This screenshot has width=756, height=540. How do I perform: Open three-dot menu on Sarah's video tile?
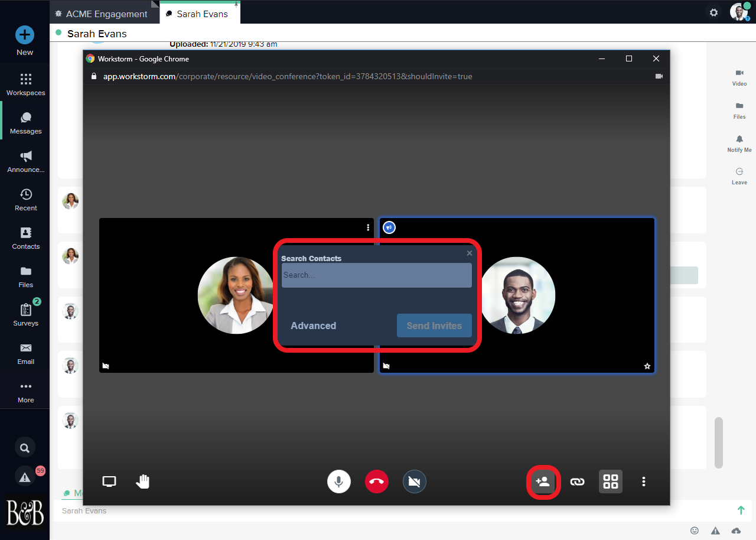(x=368, y=227)
